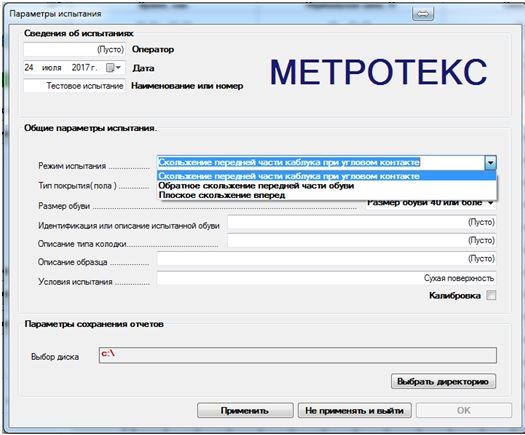Click the МЕТРОТЕКС logo
The image size is (525, 435).
(378, 72)
